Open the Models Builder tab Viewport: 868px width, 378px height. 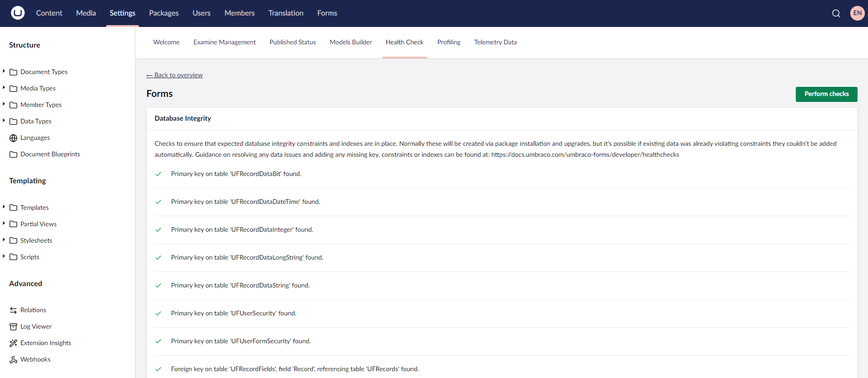tap(351, 42)
